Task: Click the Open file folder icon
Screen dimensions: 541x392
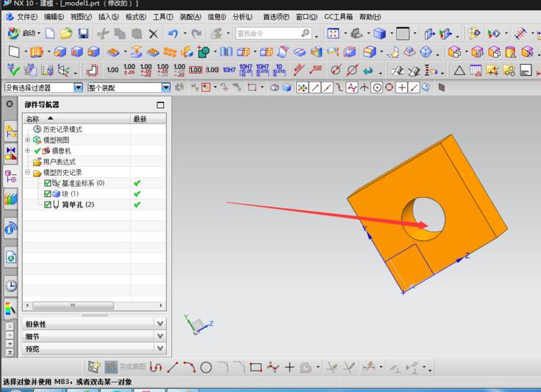Action: point(66,34)
